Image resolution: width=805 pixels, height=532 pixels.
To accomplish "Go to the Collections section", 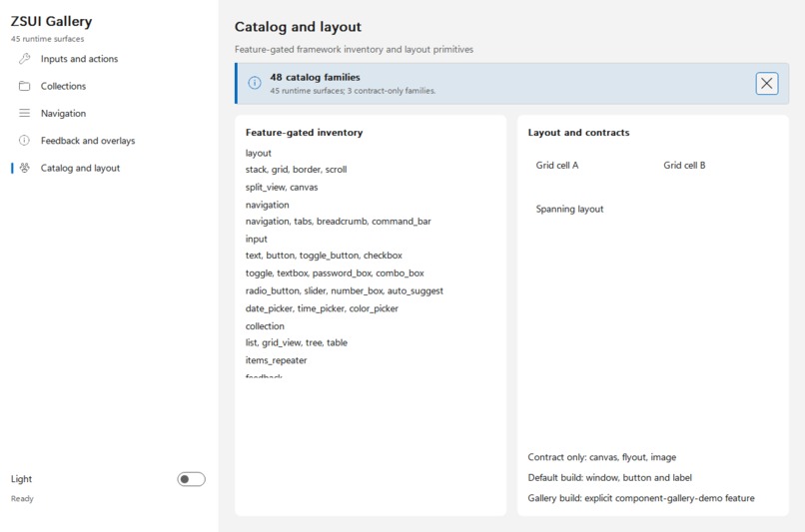I will click(x=108, y=86).
